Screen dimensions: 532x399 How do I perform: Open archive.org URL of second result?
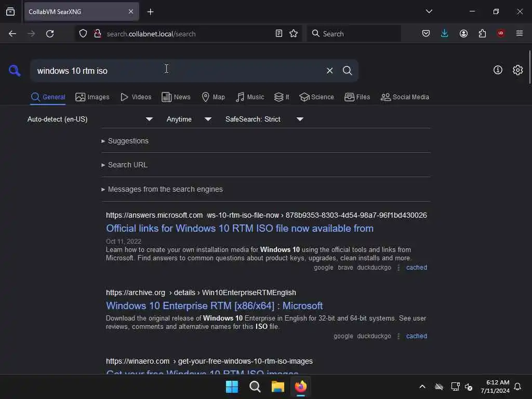click(x=201, y=292)
